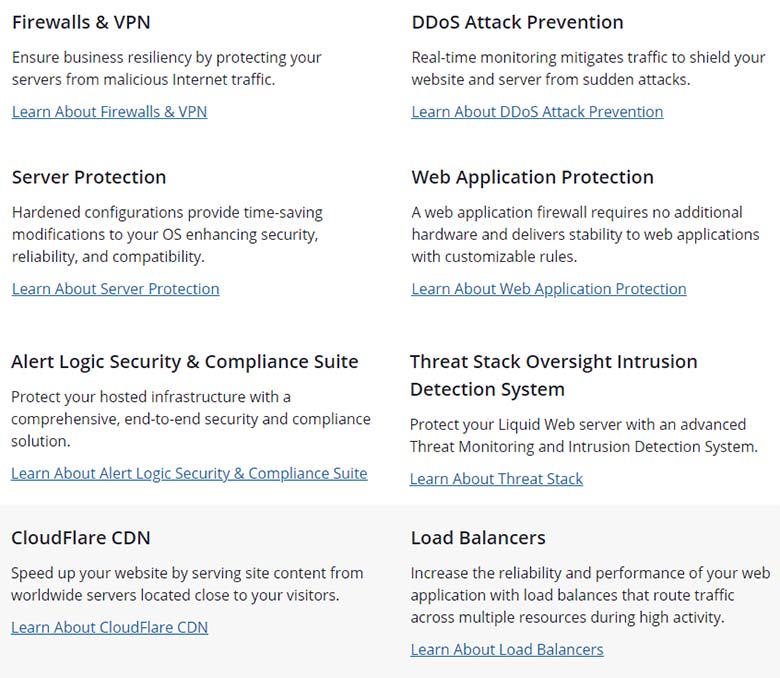Viewport: 780px width, 678px height.
Task: Click the Web Application Protection heading
Action: (x=532, y=177)
